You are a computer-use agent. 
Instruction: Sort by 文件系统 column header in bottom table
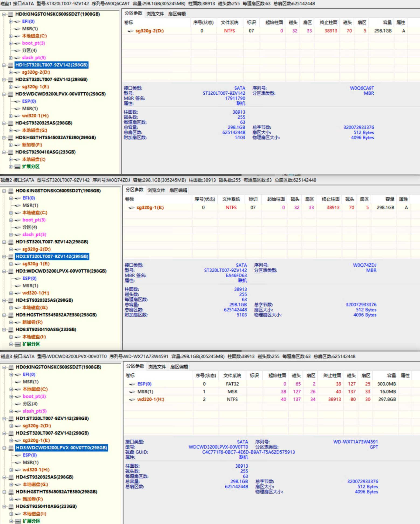(232, 375)
